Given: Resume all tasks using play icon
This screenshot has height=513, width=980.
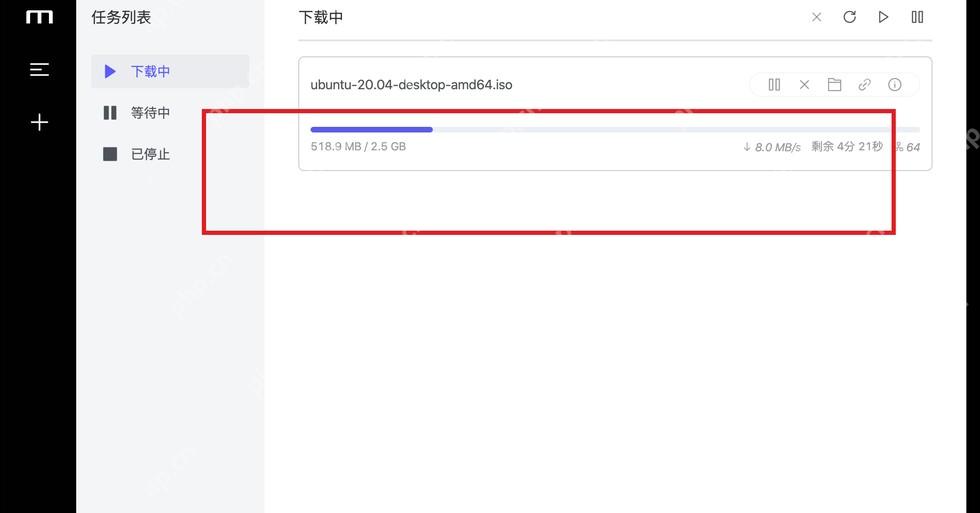Looking at the screenshot, I should point(883,17).
